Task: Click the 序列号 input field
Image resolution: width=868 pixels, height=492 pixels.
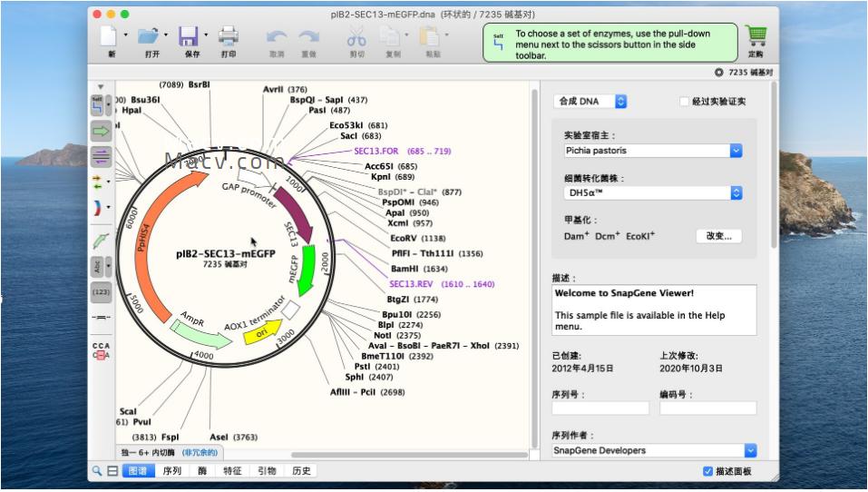Action: (x=600, y=408)
